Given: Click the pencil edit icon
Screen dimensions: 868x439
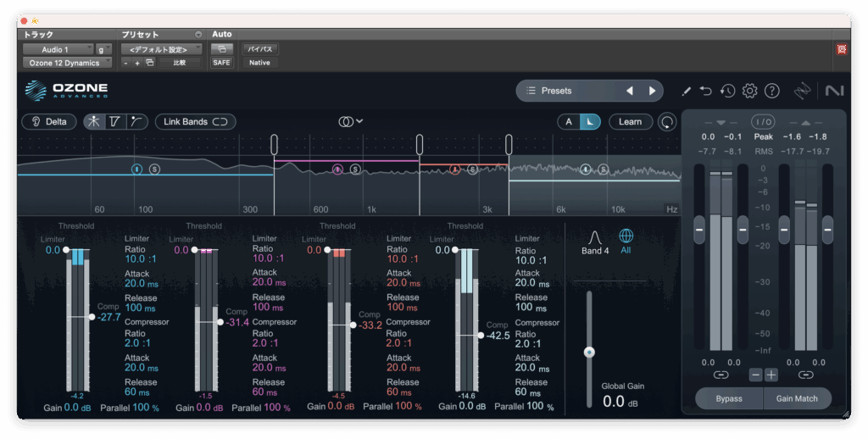Looking at the screenshot, I should tap(686, 91).
